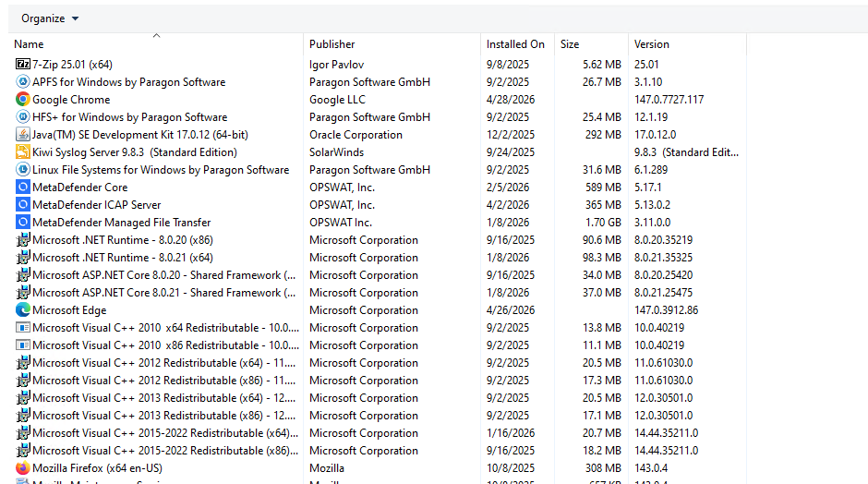Click the Mozilla publisher for Mozilla Firefox
This screenshot has height=484, width=868.
pos(327,468)
